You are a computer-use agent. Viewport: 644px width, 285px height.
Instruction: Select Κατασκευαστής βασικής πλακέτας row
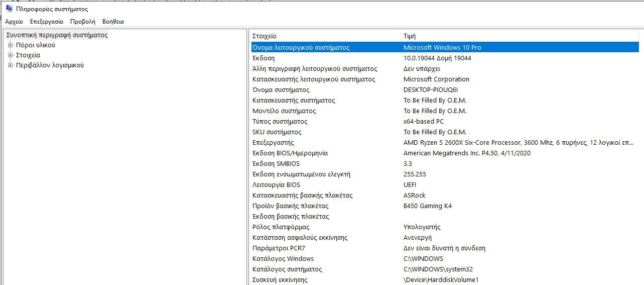click(x=445, y=195)
